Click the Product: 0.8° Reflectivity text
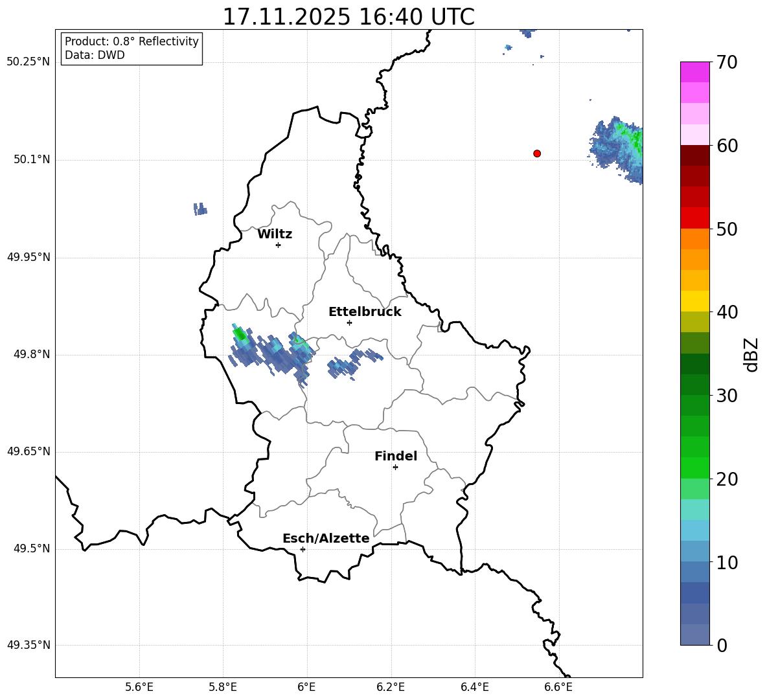 click(x=132, y=41)
